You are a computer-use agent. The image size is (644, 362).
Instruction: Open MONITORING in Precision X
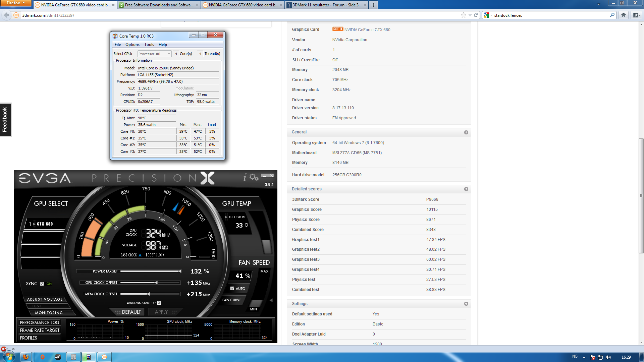(x=49, y=313)
